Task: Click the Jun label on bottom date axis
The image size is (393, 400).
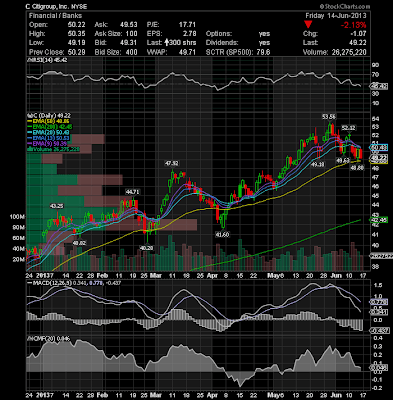Action: tap(335, 395)
